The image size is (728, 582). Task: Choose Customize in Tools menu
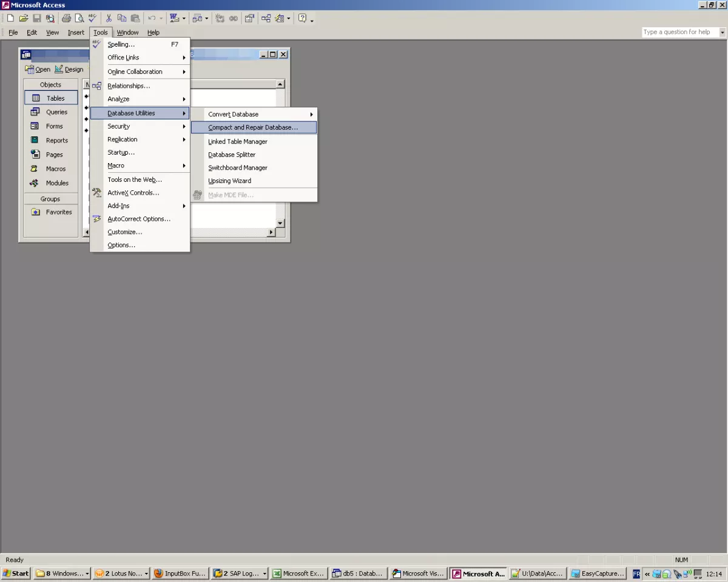(140, 232)
